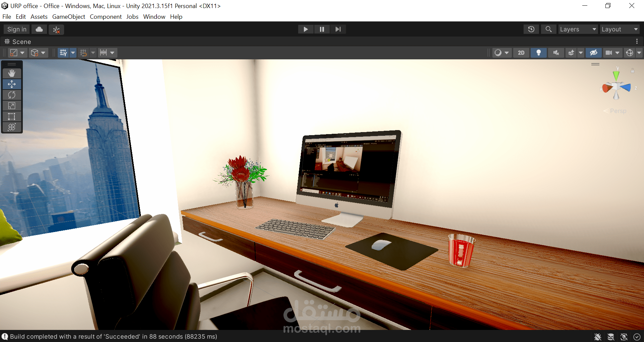644x342 pixels.
Task: Open the Component menu
Action: pyautogui.click(x=106, y=16)
